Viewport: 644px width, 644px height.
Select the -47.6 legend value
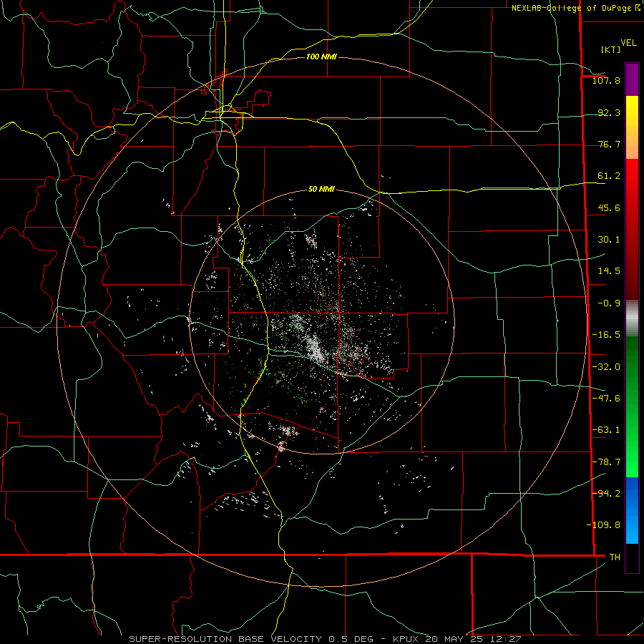pos(606,399)
